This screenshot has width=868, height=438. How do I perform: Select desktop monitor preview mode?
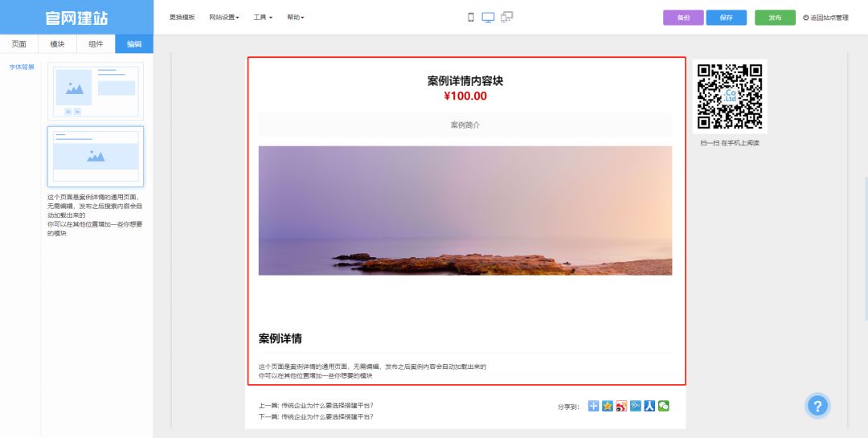click(x=488, y=17)
